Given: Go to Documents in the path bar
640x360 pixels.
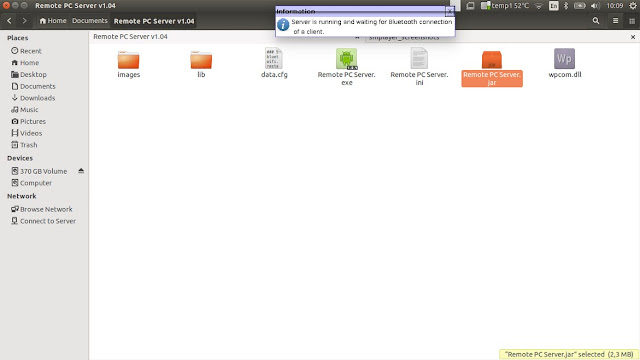Looking at the screenshot, I should pos(90,21).
